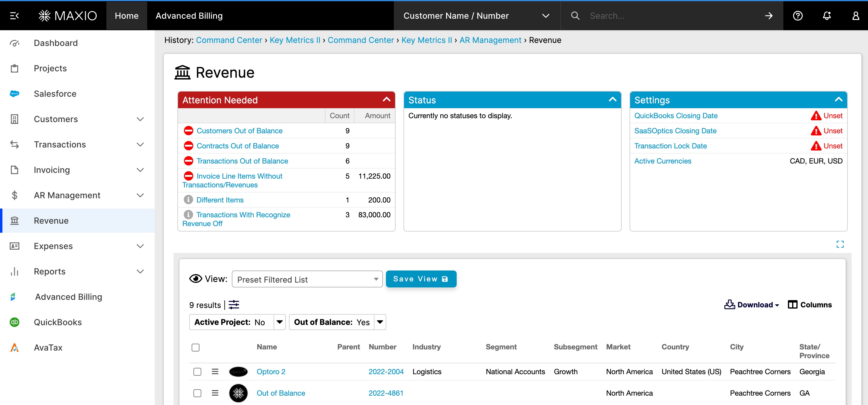Open the Customers Out of Balance link
Screen dimensions: 868x405
click(x=240, y=131)
